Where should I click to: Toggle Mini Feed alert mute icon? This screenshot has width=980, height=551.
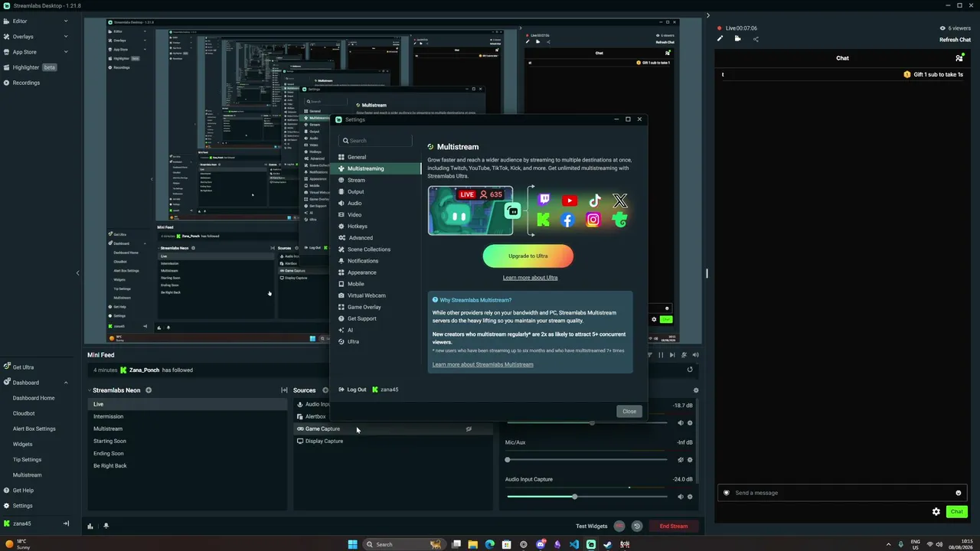[684, 355]
